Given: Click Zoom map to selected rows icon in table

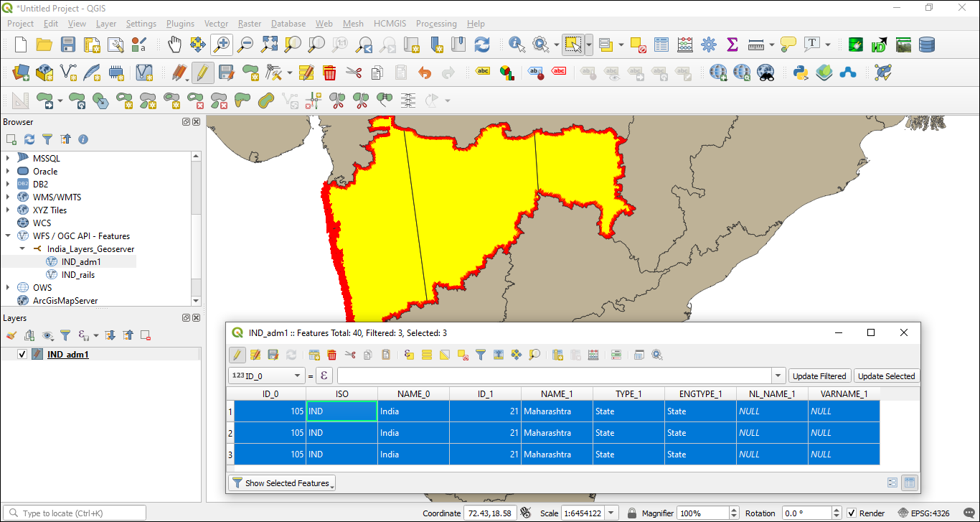Looking at the screenshot, I should 534,355.
